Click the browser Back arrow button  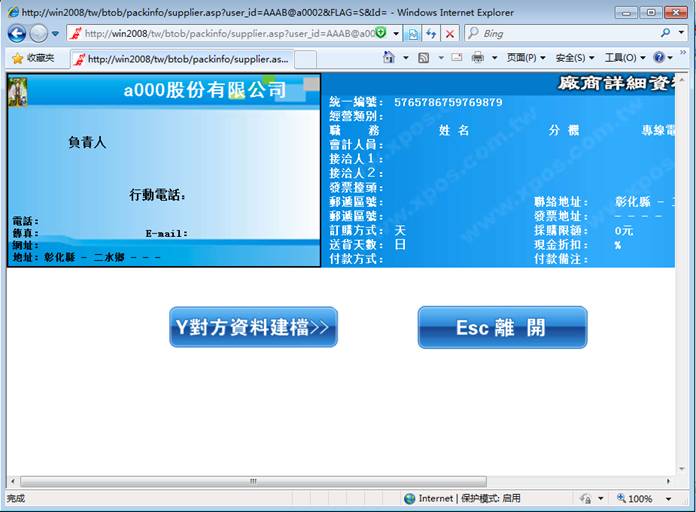(x=17, y=33)
